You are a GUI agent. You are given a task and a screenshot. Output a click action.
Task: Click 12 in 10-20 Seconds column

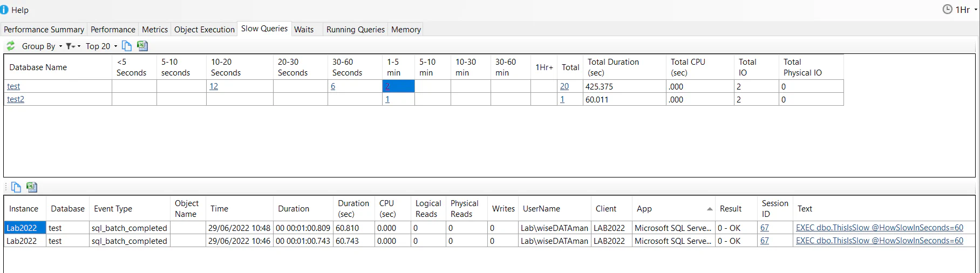point(214,86)
